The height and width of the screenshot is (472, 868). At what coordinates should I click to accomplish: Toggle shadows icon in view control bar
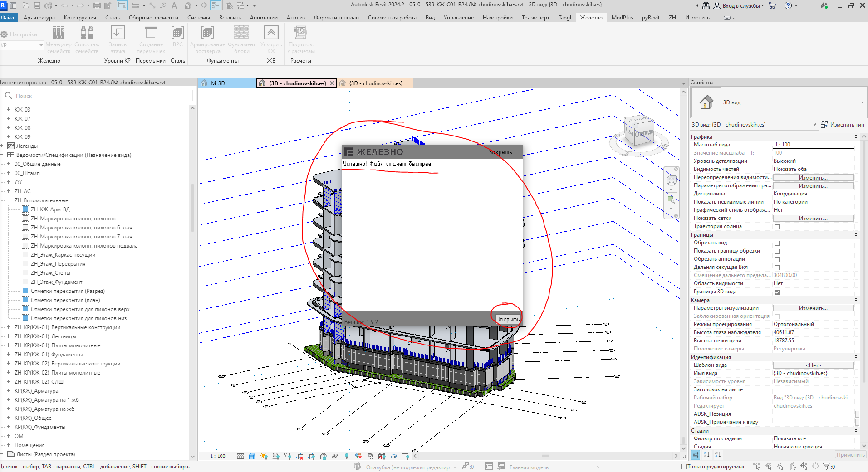coord(276,456)
